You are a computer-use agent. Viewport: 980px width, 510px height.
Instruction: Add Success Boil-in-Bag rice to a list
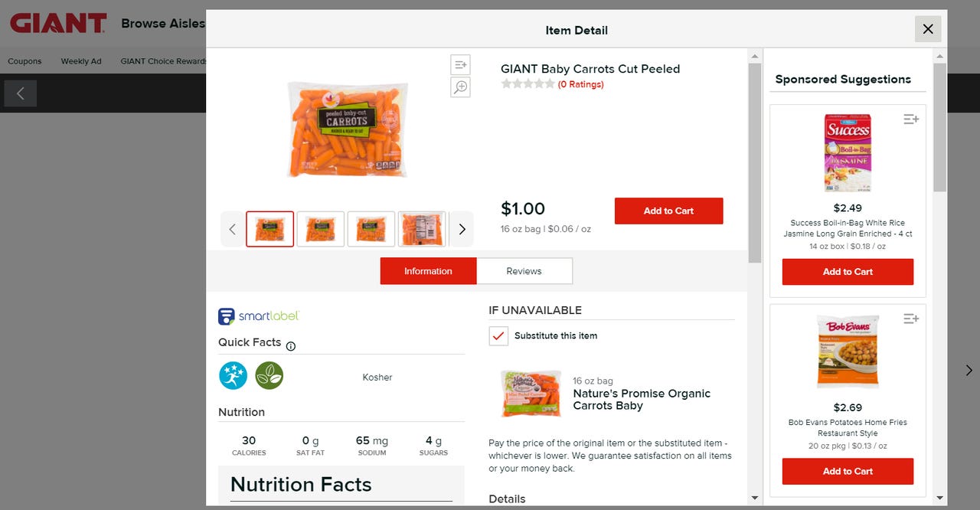click(x=910, y=119)
